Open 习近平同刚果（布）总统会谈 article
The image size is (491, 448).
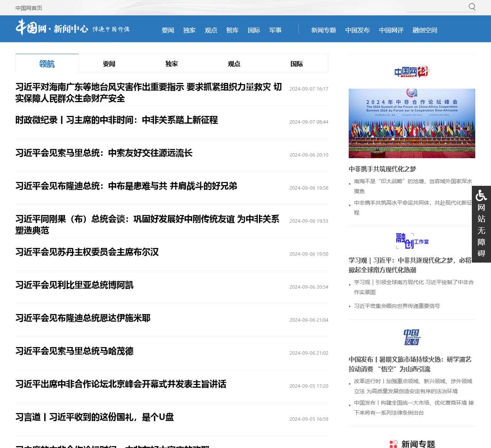tap(147, 225)
